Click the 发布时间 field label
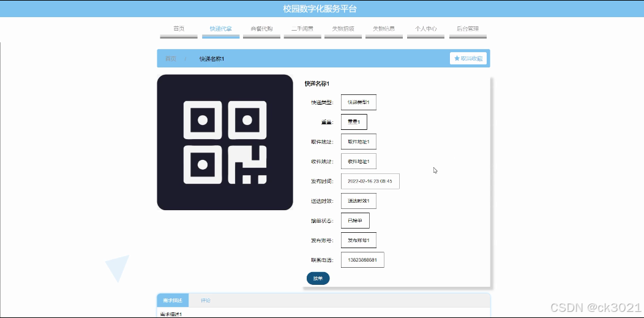Viewport: 644px width, 318px height. pos(322,181)
